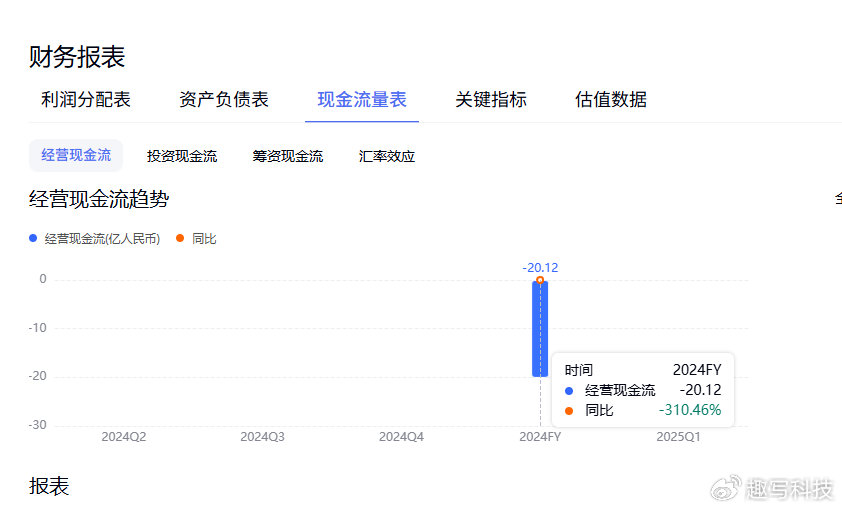This screenshot has height=509, width=842.
Task: Show 筹资现金流 chart
Action: point(288,156)
